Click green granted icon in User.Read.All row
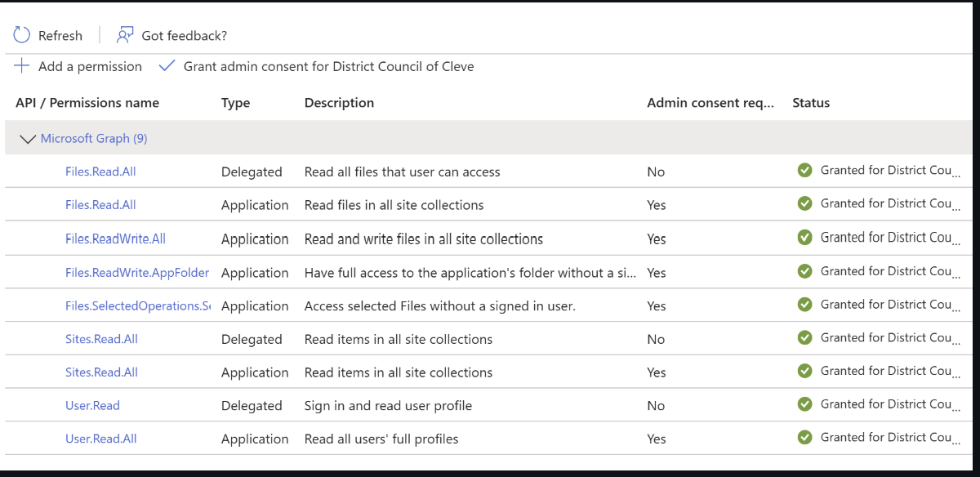The image size is (980, 477). point(804,438)
